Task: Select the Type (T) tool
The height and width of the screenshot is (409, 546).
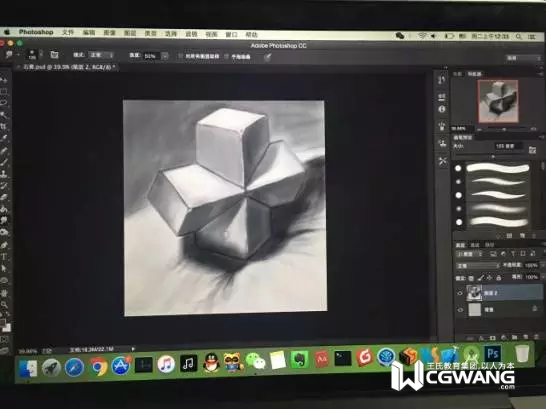Action: (4, 257)
